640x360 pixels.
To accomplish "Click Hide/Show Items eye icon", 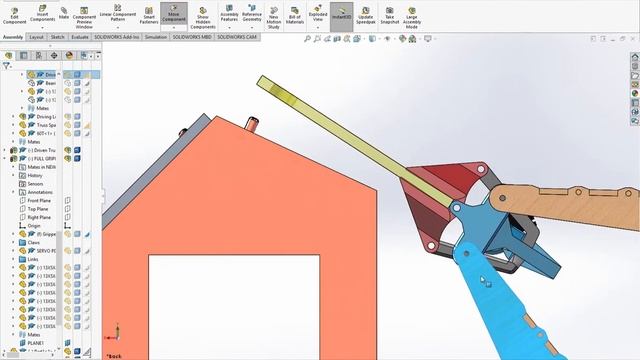I will point(387,39).
